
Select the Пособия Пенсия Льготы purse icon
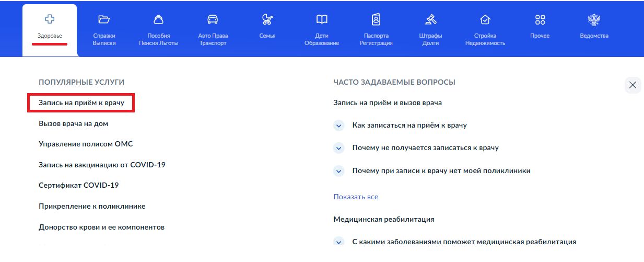(158, 20)
